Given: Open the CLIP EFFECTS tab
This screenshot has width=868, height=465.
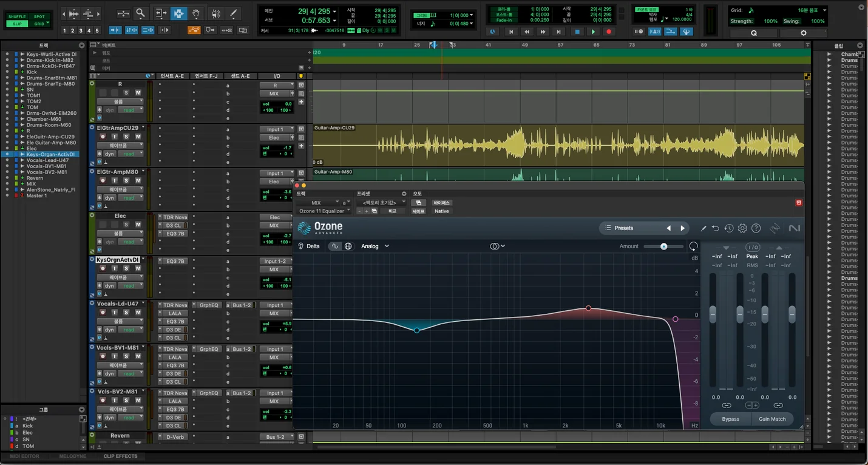Looking at the screenshot, I should [x=120, y=456].
